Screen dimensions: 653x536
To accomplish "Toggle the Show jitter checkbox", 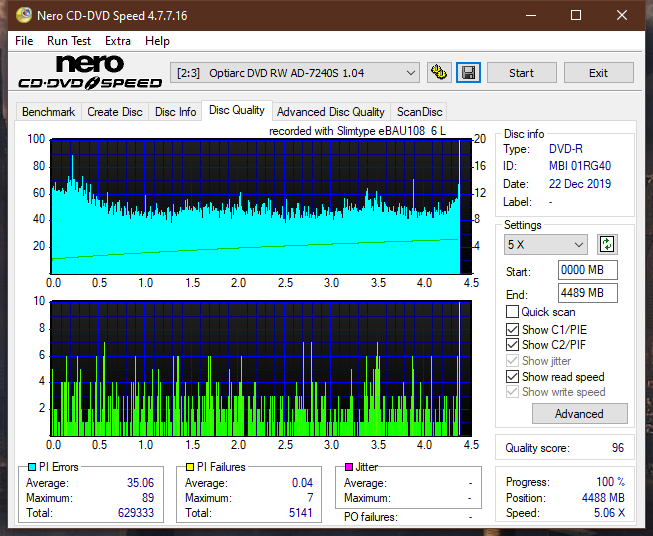I will click(x=512, y=361).
